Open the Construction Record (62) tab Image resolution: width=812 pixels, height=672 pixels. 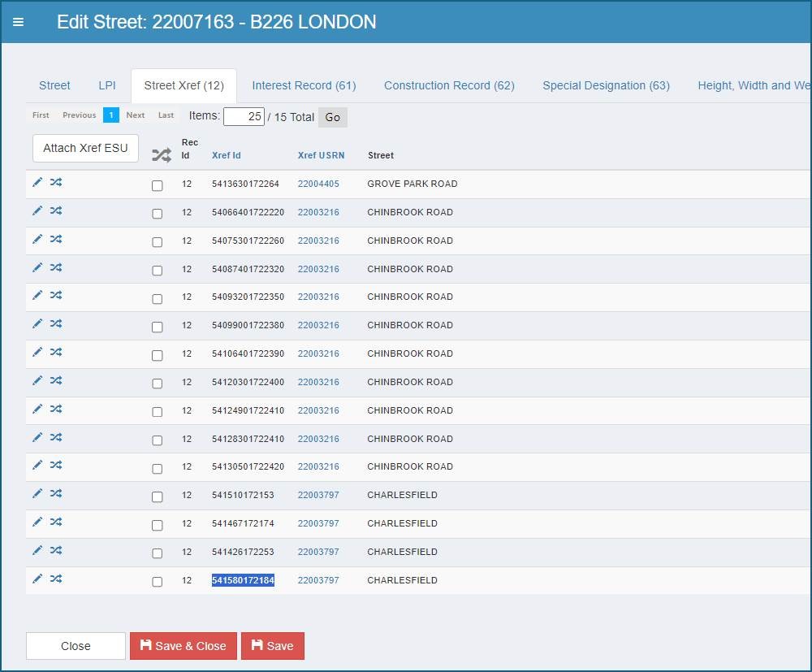(x=449, y=85)
